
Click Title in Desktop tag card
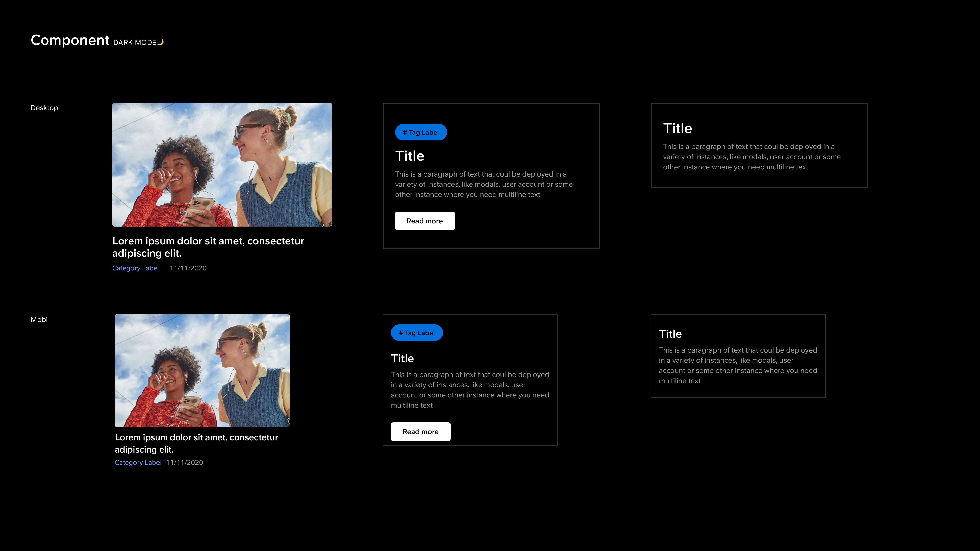tap(409, 156)
